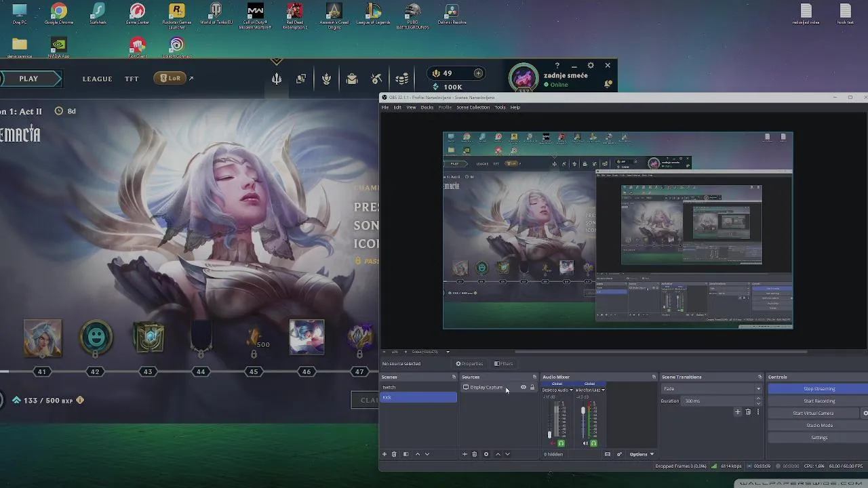Click Stop Streaming button
This screenshot has height=488, width=868.
point(819,389)
